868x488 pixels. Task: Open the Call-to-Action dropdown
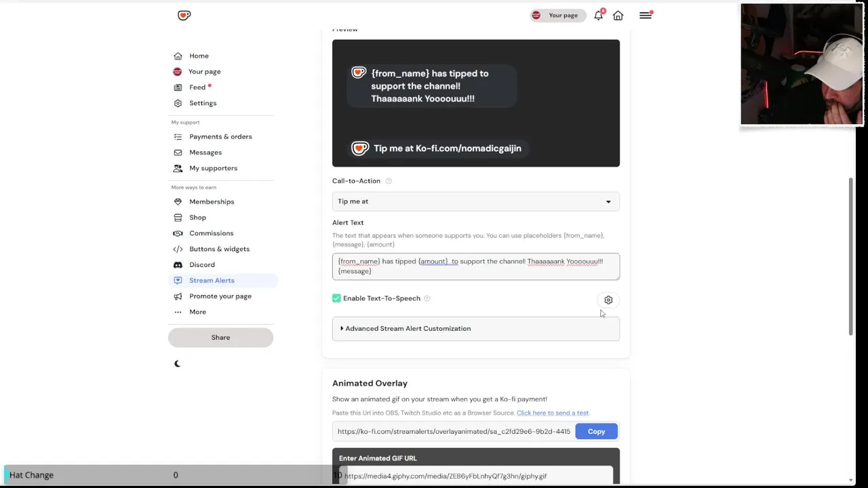pos(475,201)
